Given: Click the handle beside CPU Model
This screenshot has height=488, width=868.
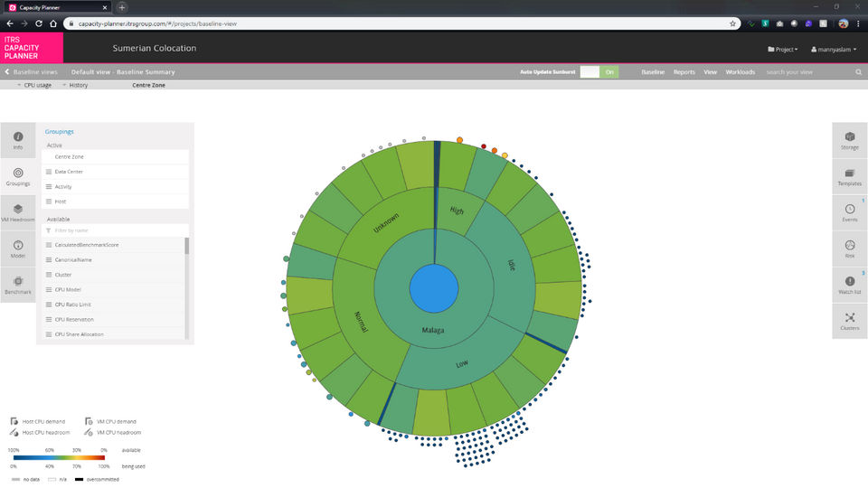Looking at the screenshot, I should point(49,289).
